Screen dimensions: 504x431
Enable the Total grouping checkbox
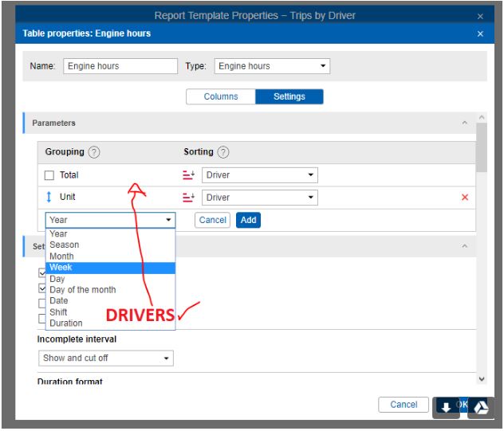tap(49, 175)
